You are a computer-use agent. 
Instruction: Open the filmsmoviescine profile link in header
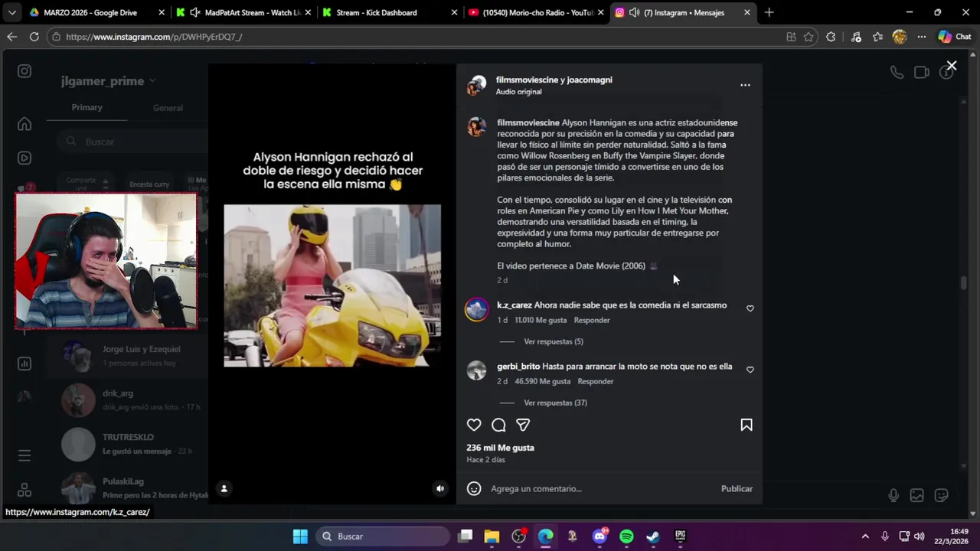click(x=527, y=80)
